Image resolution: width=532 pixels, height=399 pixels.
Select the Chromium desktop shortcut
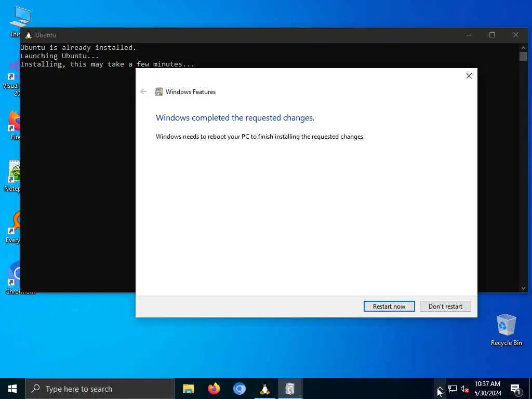point(14,278)
